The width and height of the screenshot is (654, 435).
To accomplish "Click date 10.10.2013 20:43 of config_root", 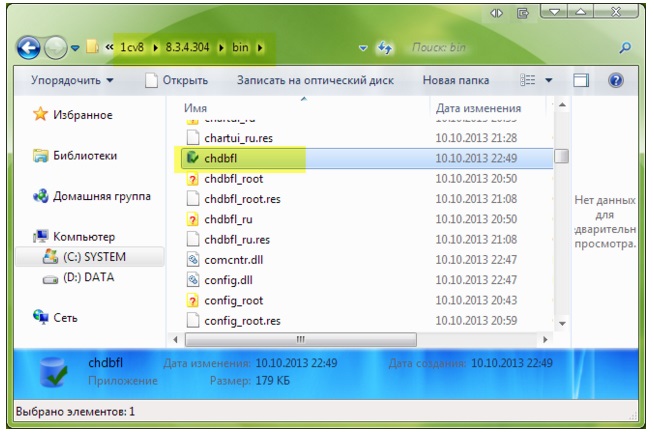I will click(476, 300).
